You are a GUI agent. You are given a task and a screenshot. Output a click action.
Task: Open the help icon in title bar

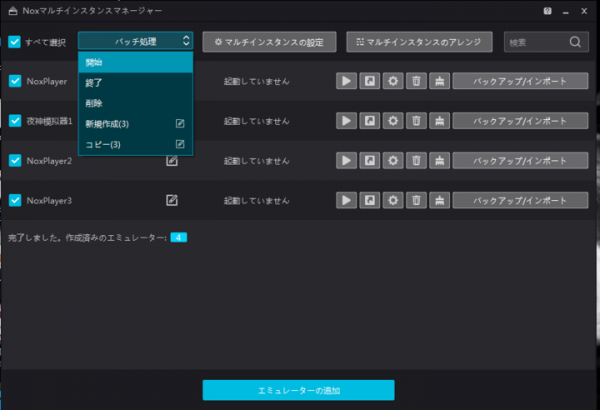(548, 11)
